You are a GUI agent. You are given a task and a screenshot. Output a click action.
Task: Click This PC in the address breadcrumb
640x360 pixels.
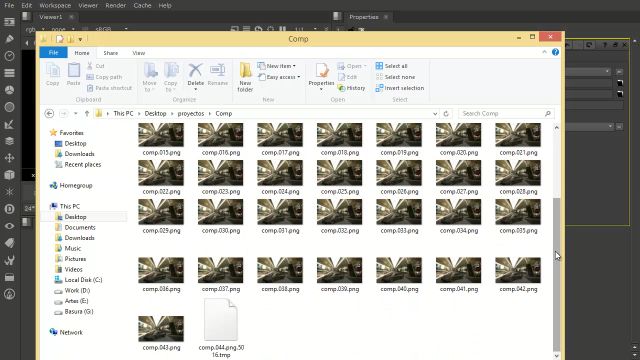click(123, 113)
